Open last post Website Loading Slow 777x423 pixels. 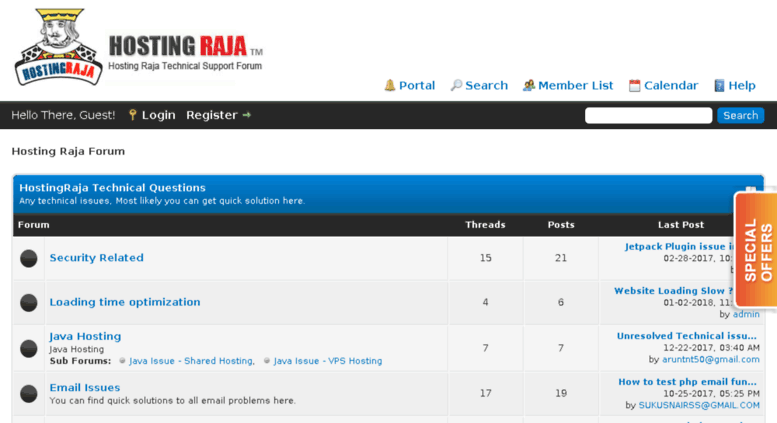coord(673,291)
